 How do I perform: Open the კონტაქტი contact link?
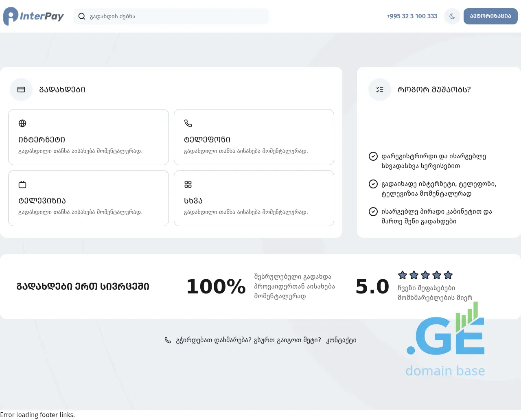(341, 340)
